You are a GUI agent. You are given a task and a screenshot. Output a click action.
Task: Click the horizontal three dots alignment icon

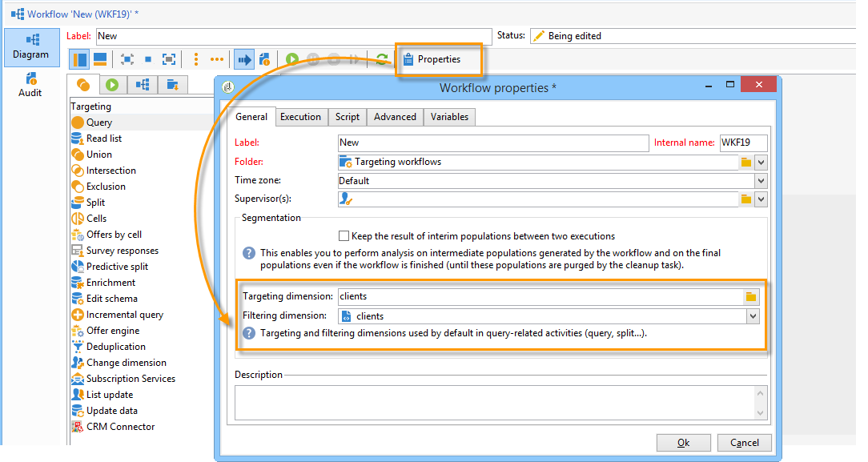coord(217,59)
